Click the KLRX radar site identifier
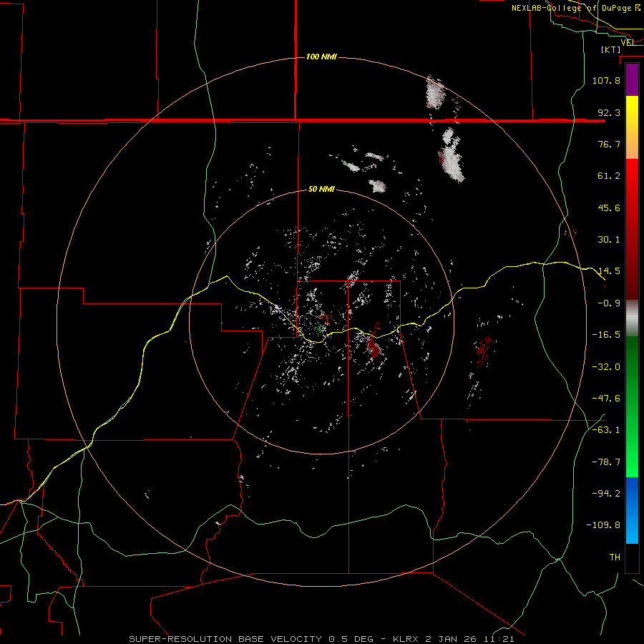Image resolution: width=644 pixels, height=644 pixels. coord(406,639)
